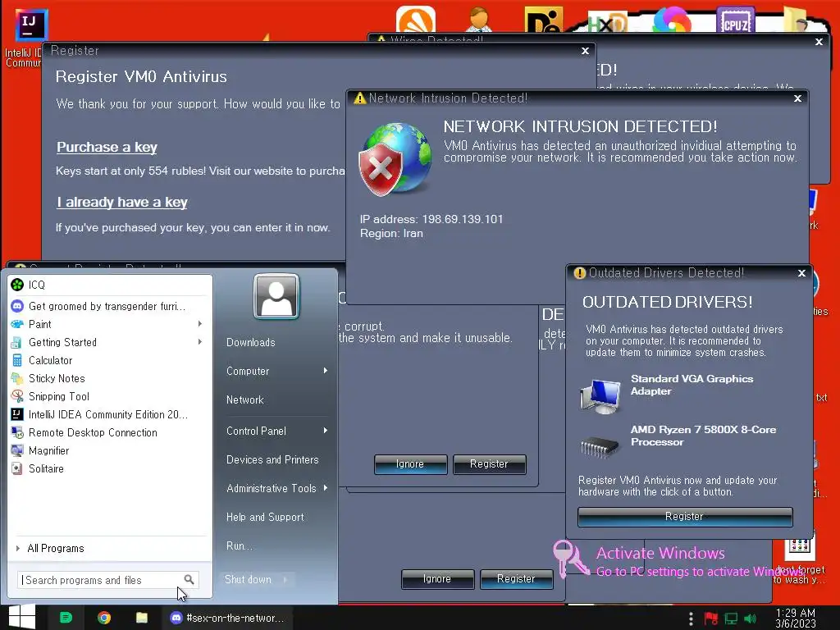
Task: Open Devices and Printers
Action: coord(272,459)
